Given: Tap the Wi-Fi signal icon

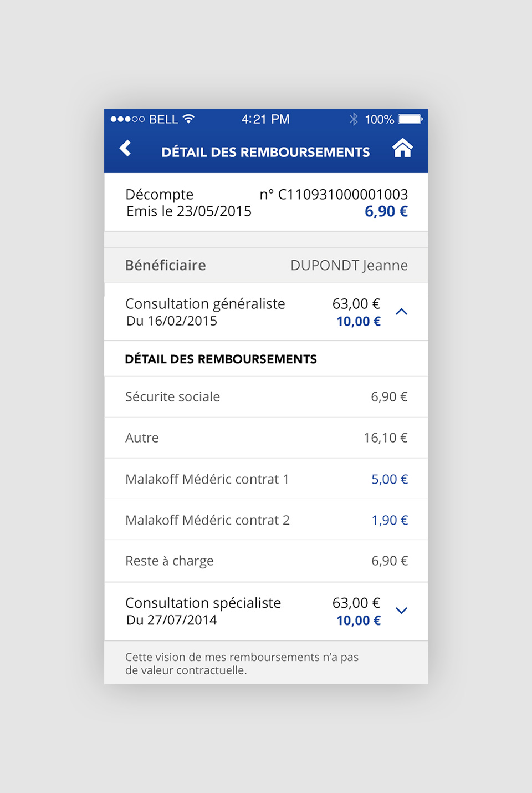Looking at the screenshot, I should [x=188, y=119].
